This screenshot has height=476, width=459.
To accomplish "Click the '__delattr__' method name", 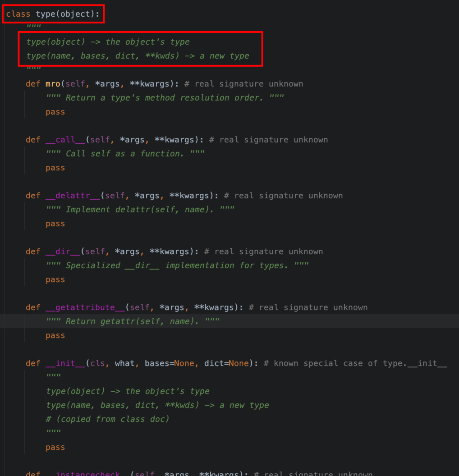I will (73, 196).
